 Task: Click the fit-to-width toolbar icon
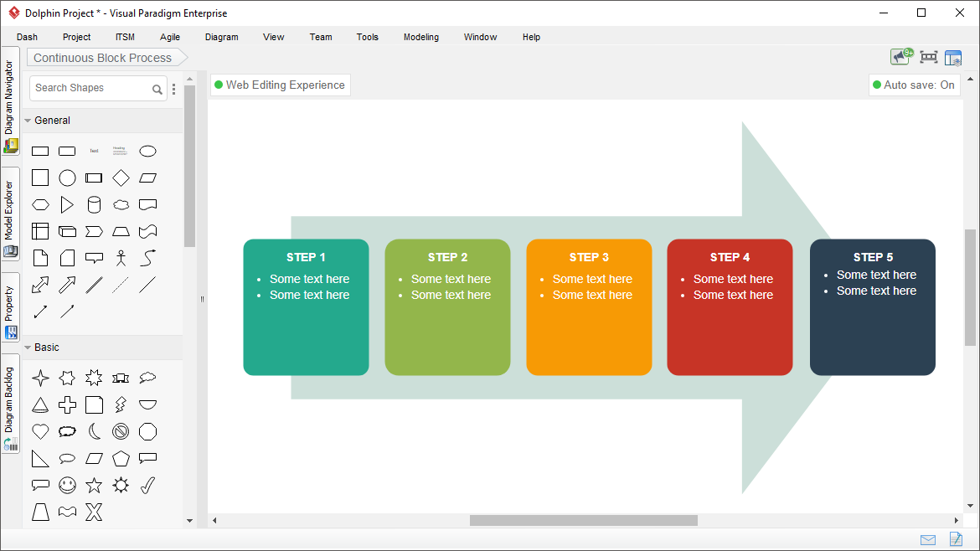pyautogui.click(x=929, y=58)
